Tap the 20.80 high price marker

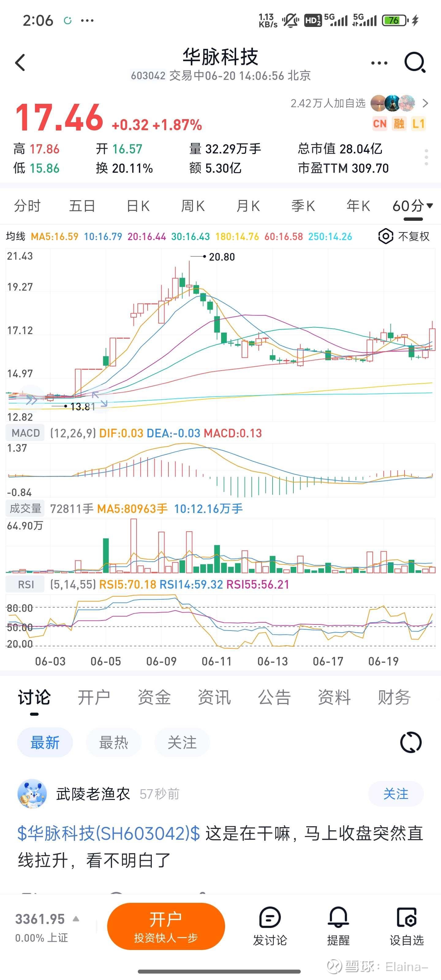tap(221, 257)
